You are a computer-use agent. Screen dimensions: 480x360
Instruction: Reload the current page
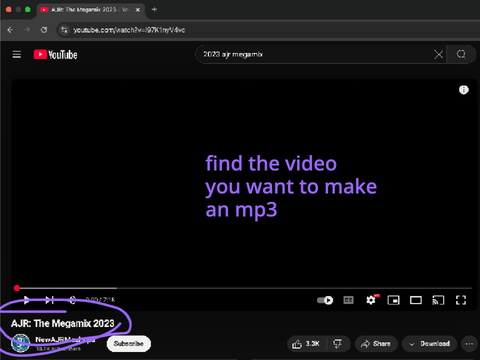[x=44, y=30]
